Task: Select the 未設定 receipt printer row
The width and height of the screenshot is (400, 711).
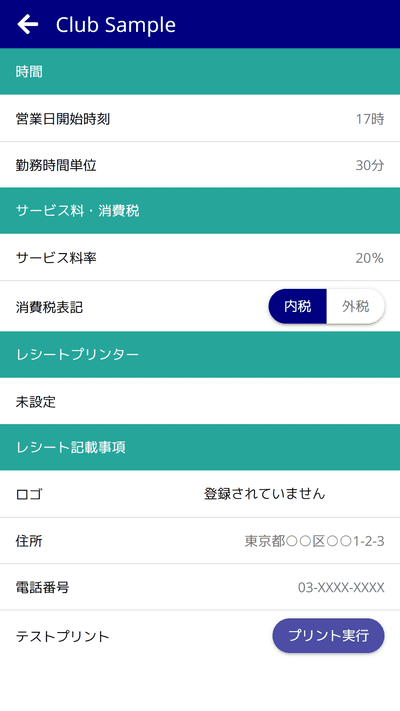Action: pyautogui.click(x=200, y=401)
